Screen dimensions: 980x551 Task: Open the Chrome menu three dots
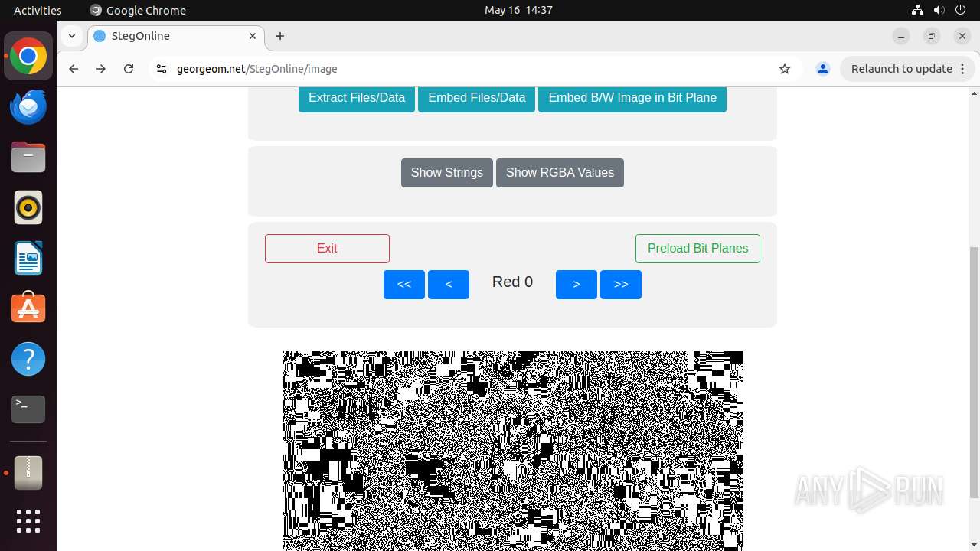point(963,69)
